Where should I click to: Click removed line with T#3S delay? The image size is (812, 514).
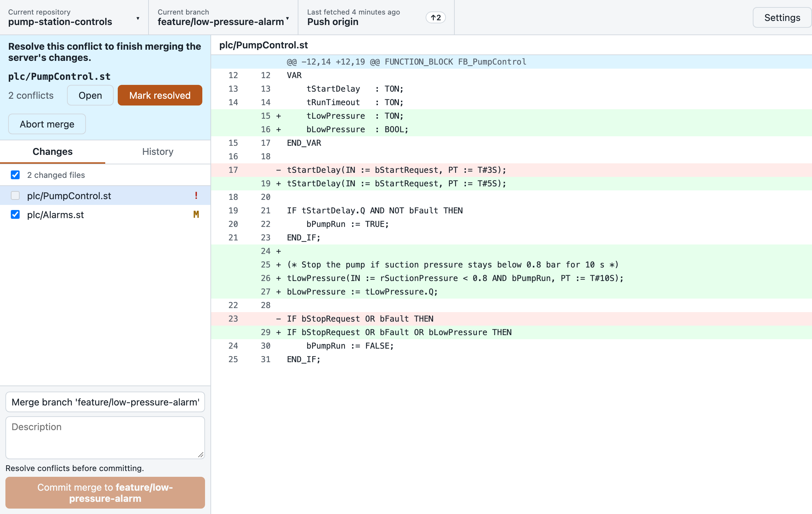512,170
